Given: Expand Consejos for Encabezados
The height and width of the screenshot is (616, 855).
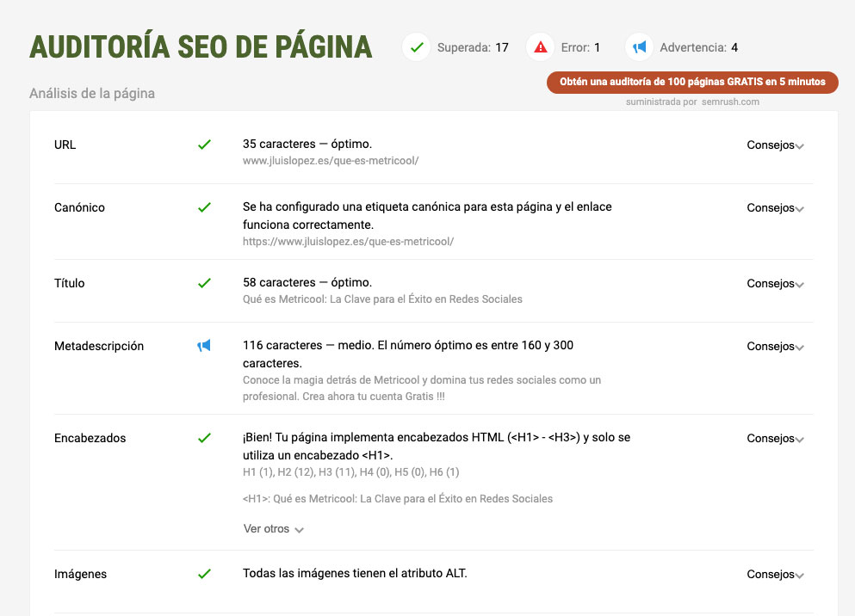Looking at the screenshot, I should click(x=775, y=439).
